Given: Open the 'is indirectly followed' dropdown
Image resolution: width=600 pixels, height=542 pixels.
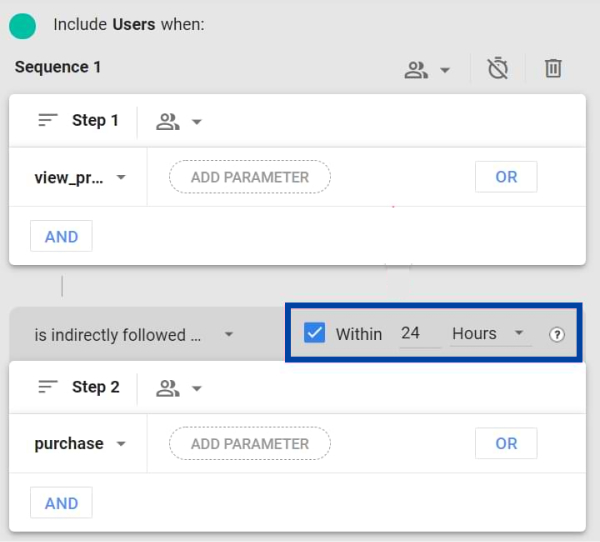Looking at the screenshot, I should point(133,335).
